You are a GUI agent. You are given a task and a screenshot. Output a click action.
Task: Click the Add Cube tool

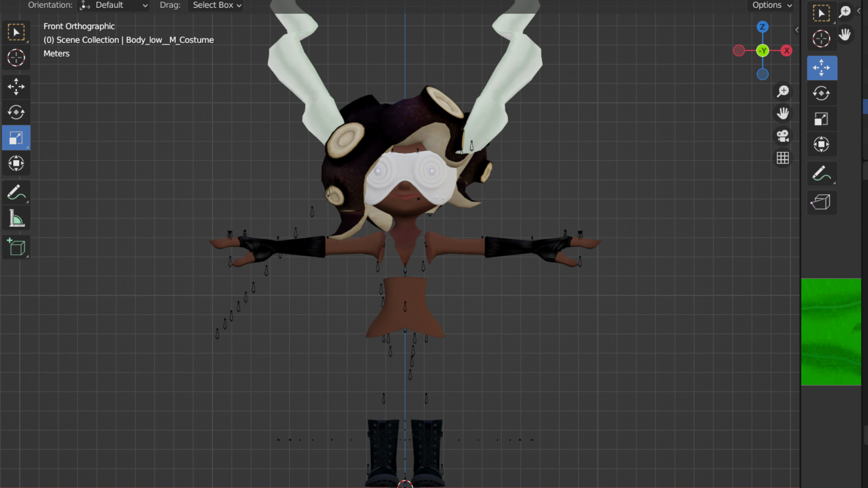(x=16, y=247)
